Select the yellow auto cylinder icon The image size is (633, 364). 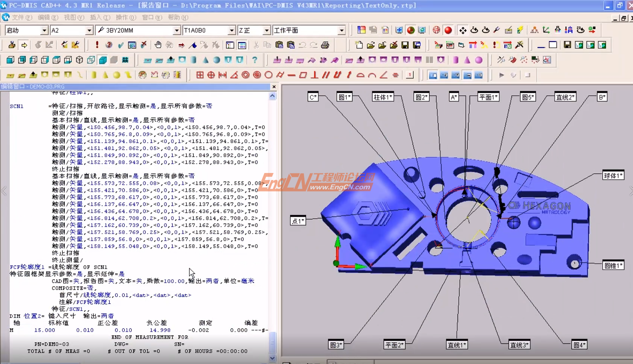tap(94, 75)
